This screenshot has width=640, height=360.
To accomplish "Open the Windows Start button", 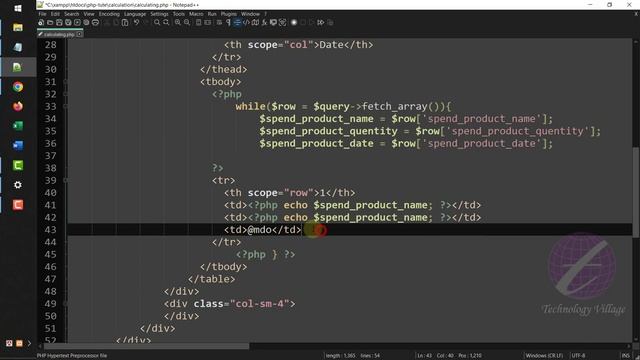I will click(18, 8).
